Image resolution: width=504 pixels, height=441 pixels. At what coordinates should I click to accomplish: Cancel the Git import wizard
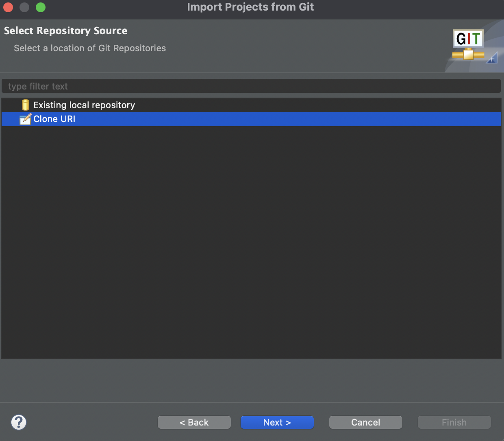[x=365, y=422]
